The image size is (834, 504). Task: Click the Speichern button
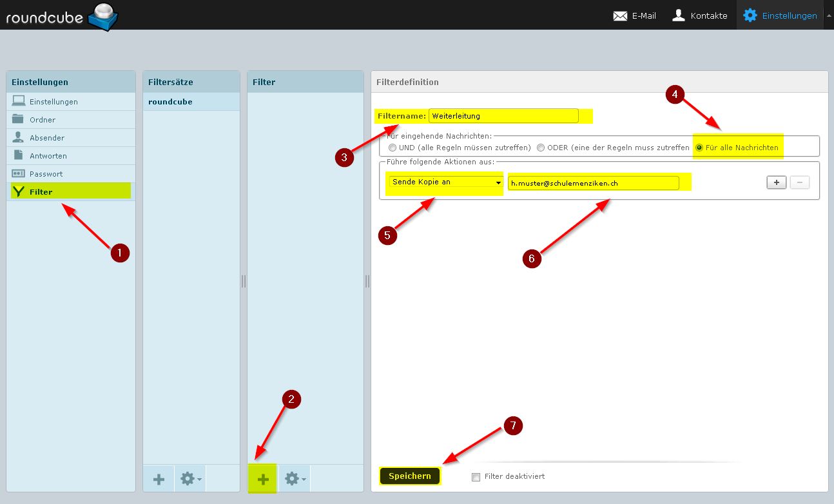click(x=410, y=476)
